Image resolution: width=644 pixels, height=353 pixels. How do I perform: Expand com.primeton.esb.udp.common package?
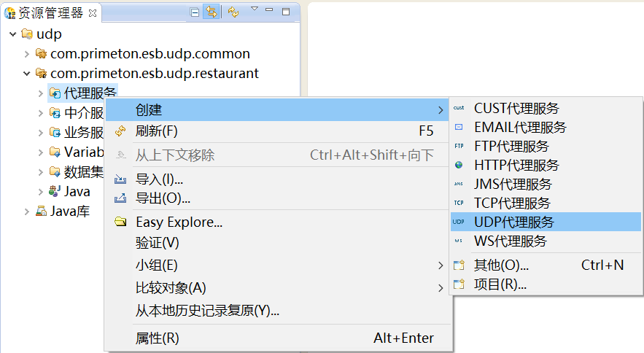click(27, 54)
